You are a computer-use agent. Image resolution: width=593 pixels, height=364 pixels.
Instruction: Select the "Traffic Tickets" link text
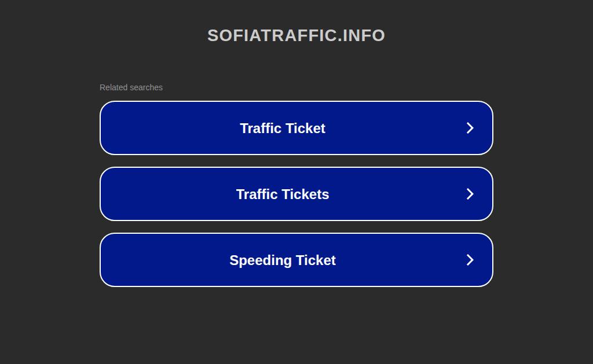pos(283,194)
